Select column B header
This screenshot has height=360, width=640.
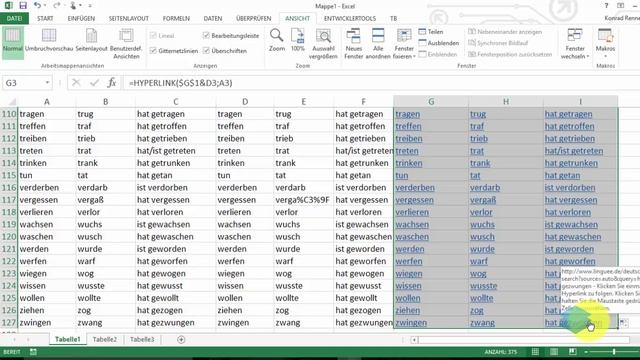click(105, 102)
